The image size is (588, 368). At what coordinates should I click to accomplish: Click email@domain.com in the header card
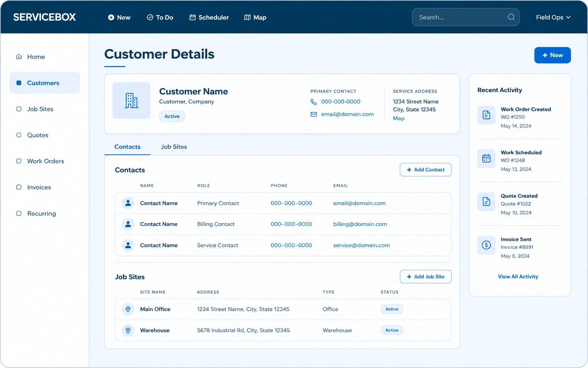pos(347,114)
